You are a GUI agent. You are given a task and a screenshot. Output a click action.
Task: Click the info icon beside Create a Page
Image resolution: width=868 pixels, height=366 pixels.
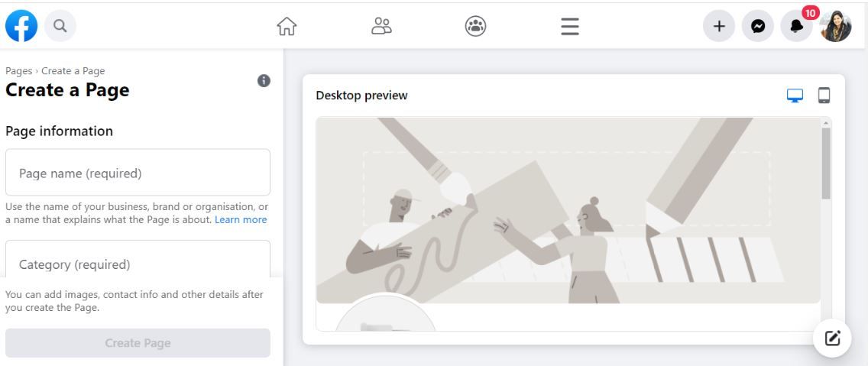click(264, 80)
